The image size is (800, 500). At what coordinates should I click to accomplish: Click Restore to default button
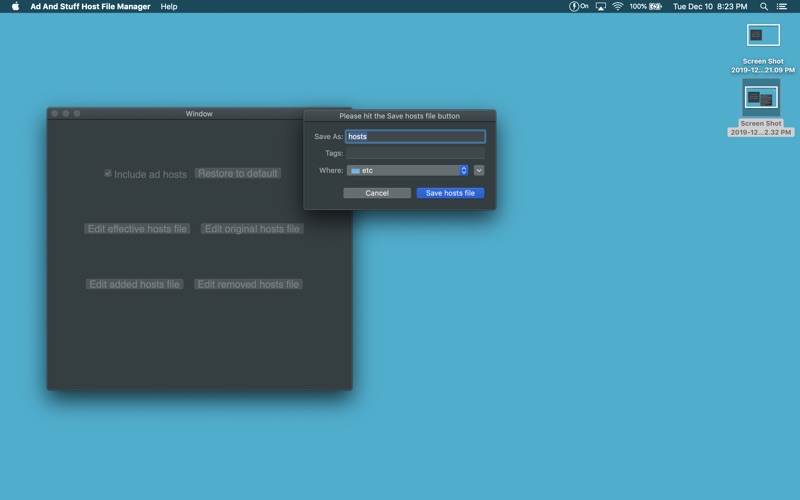pyautogui.click(x=238, y=173)
